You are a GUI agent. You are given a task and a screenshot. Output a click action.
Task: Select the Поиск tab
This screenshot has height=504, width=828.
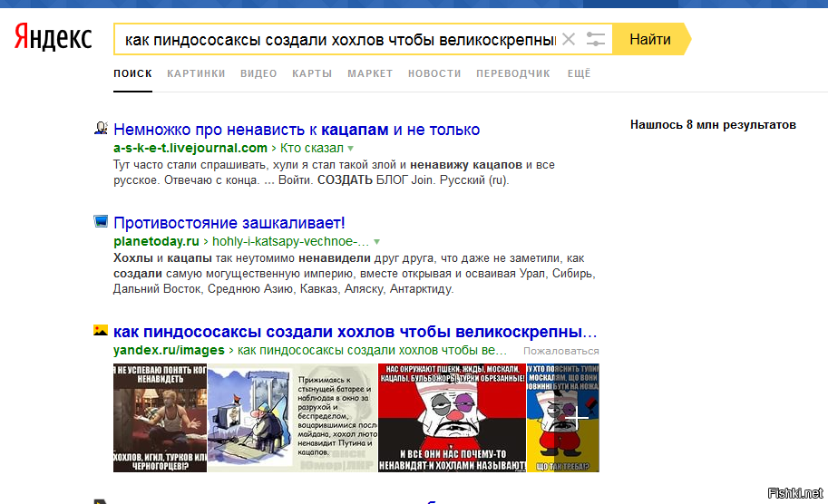[x=132, y=74]
